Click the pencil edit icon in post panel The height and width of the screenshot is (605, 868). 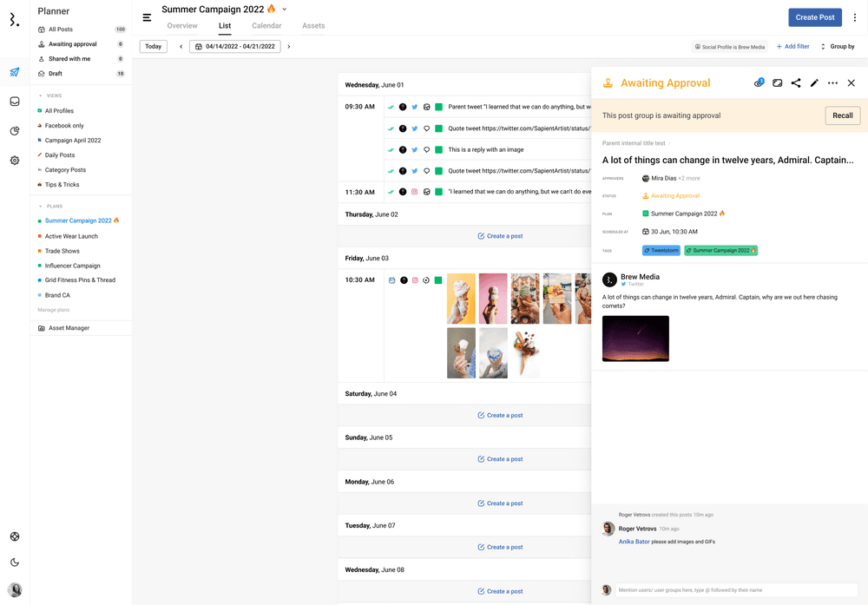click(x=814, y=83)
